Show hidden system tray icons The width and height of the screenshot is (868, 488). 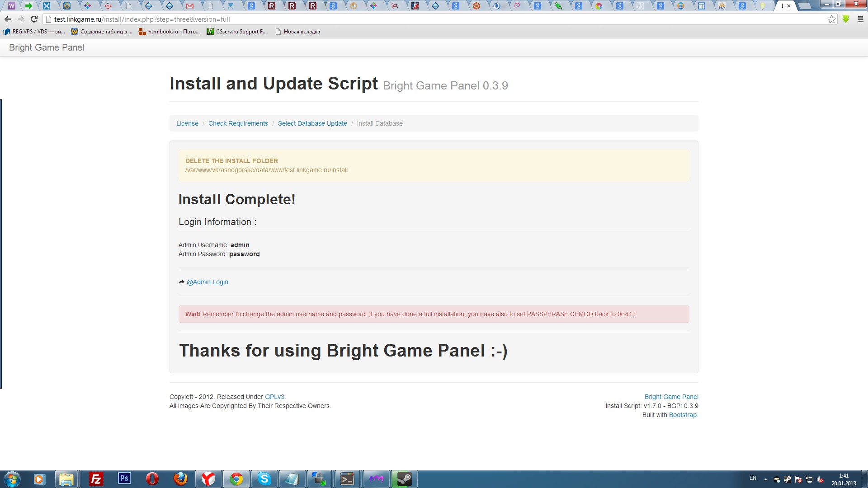(x=765, y=479)
